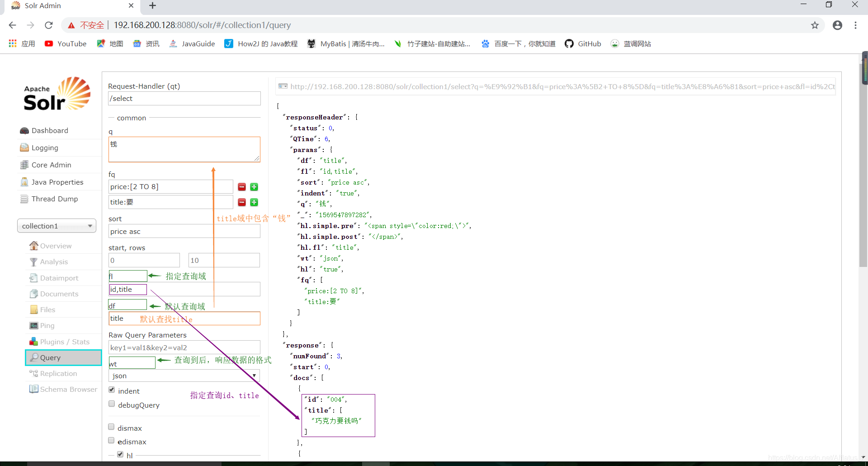Open the Apps shortcut in bookmarks bar
This screenshot has width=868, height=466.
(x=22, y=43)
